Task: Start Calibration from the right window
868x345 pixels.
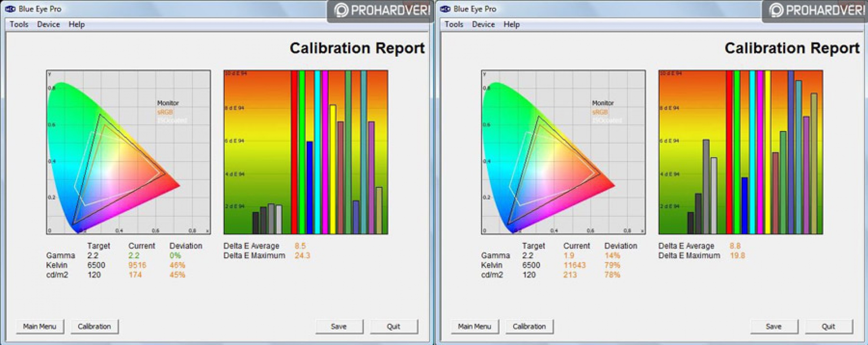Action: (529, 326)
